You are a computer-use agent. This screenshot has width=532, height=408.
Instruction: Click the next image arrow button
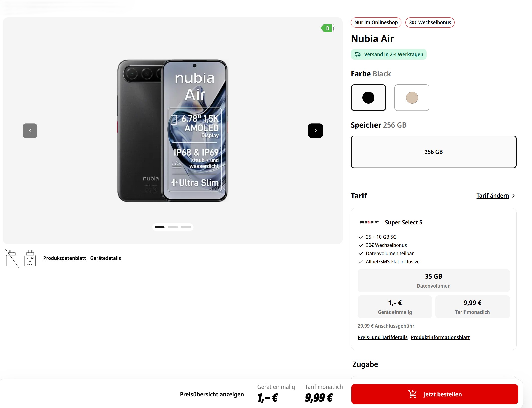[x=315, y=131]
